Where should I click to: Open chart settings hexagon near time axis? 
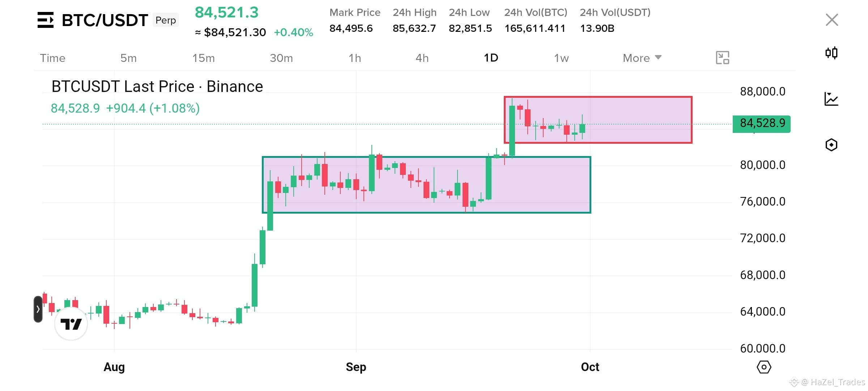(764, 367)
